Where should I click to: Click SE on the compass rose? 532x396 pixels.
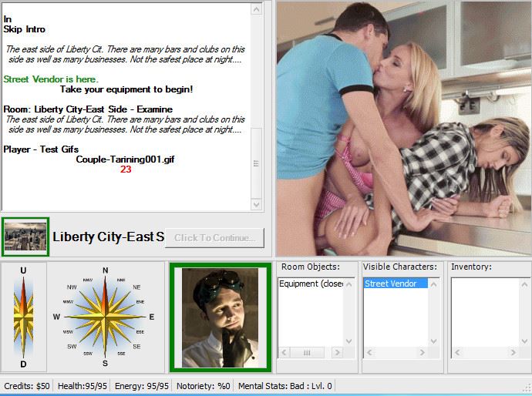136,347
